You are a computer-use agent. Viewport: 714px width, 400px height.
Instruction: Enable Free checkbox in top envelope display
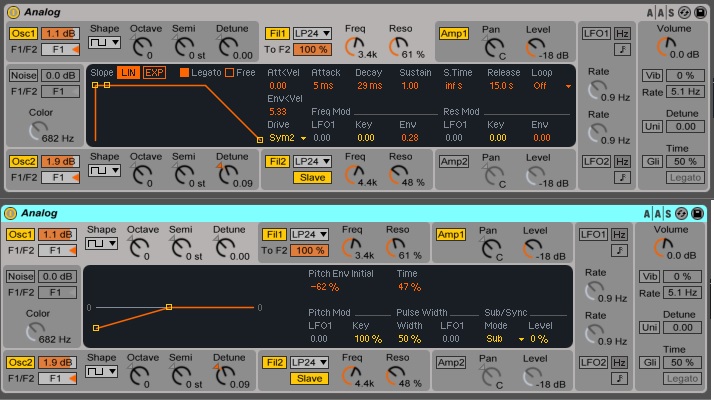230,72
